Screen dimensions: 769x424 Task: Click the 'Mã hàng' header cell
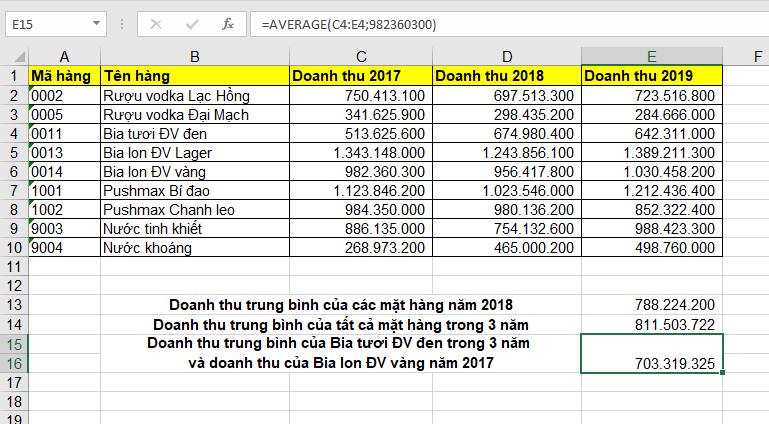click(x=65, y=75)
